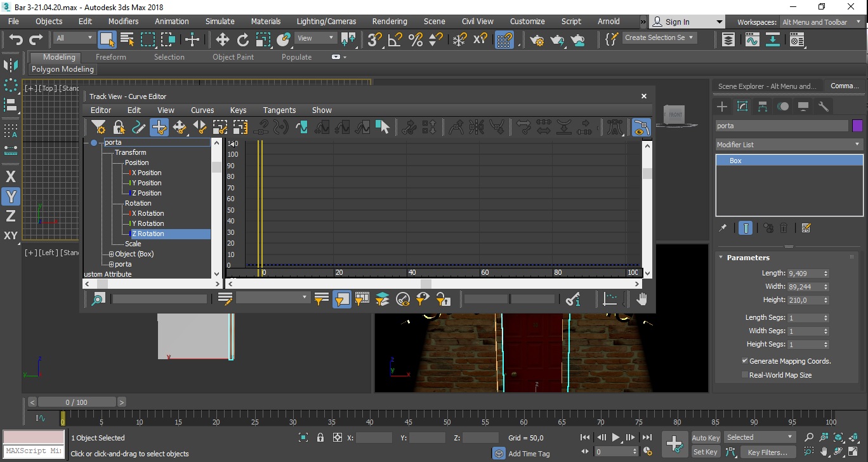Click Filters icon in Track View
Image resolution: width=868 pixels, height=462 pixels.
point(98,128)
